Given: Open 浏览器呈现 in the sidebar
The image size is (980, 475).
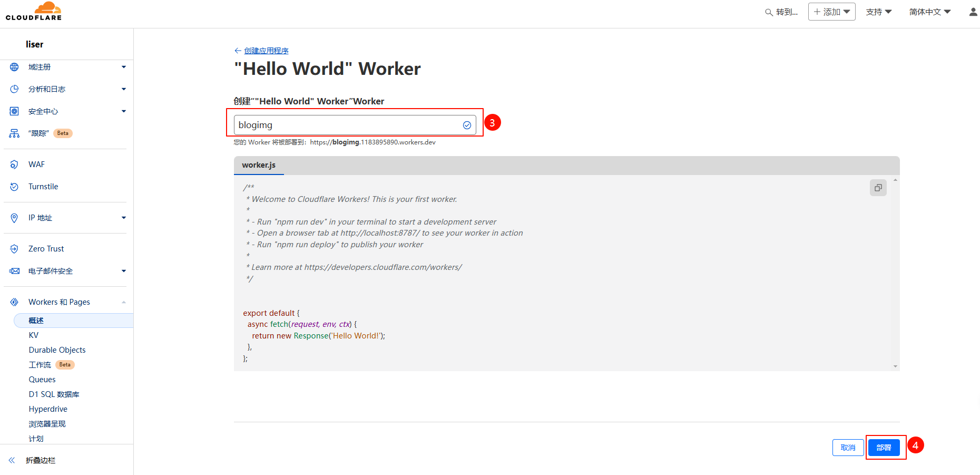Looking at the screenshot, I should tap(47, 424).
